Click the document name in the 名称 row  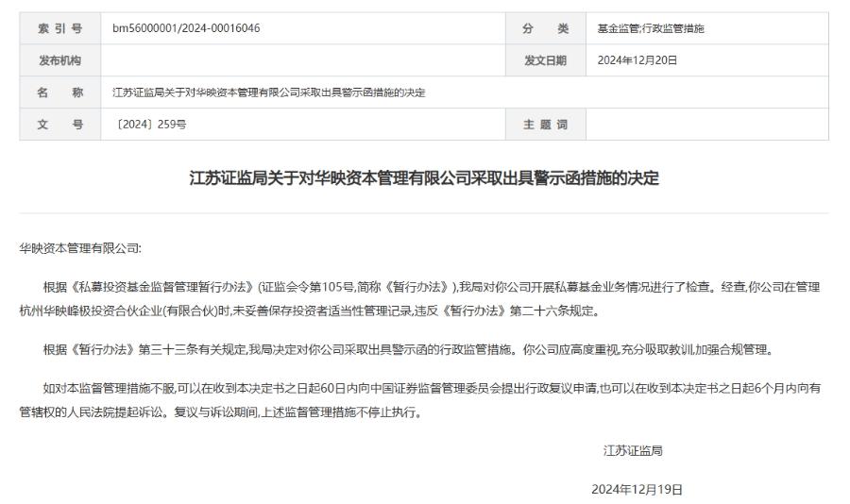[x=269, y=92]
